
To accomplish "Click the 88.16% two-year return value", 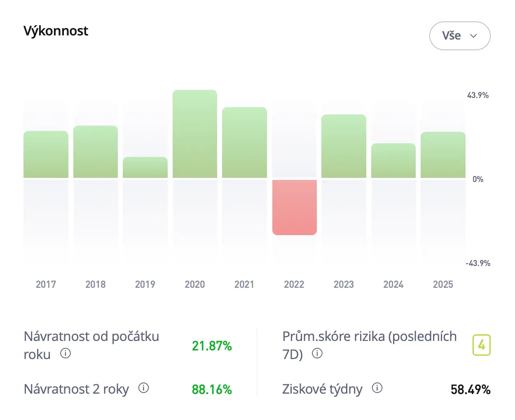I will [212, 390].
